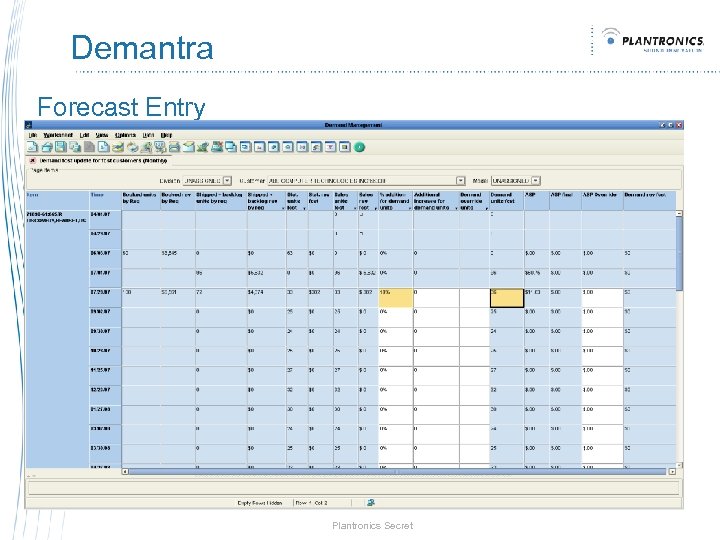This screenshot has width=720, height=540.
Task: Open the Data menu
Action: pos(148,135)
